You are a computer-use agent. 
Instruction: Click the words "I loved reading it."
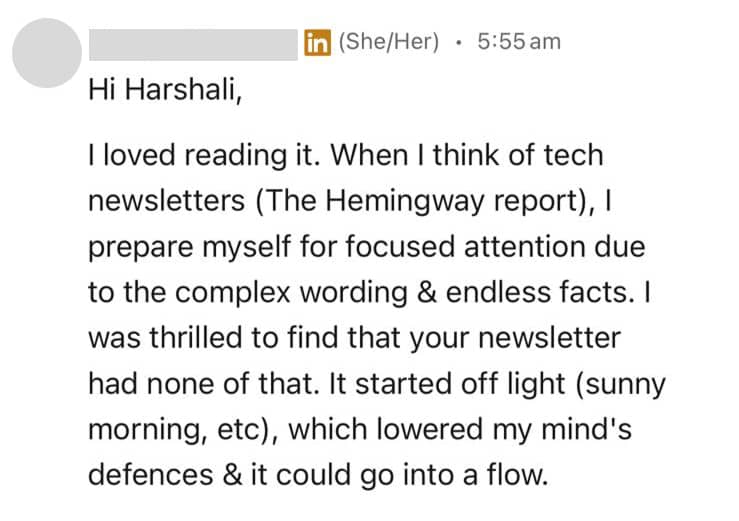click(205, 156)
